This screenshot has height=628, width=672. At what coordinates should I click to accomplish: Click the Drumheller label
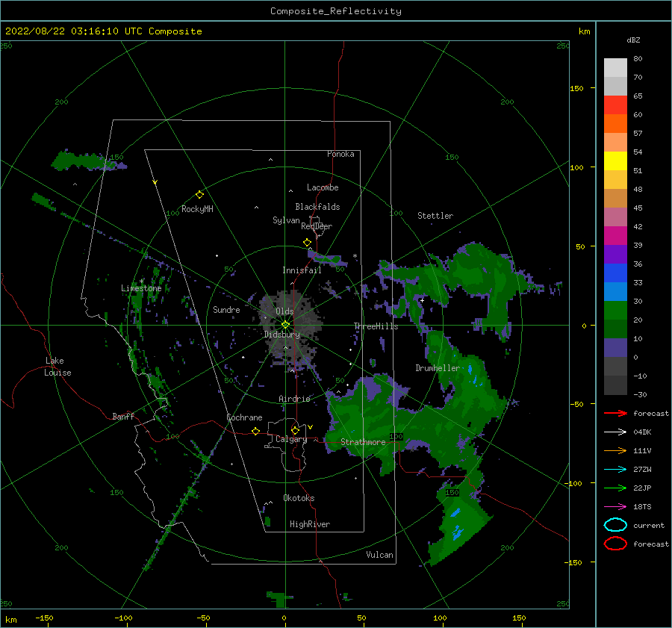click(x=437, y=368)
